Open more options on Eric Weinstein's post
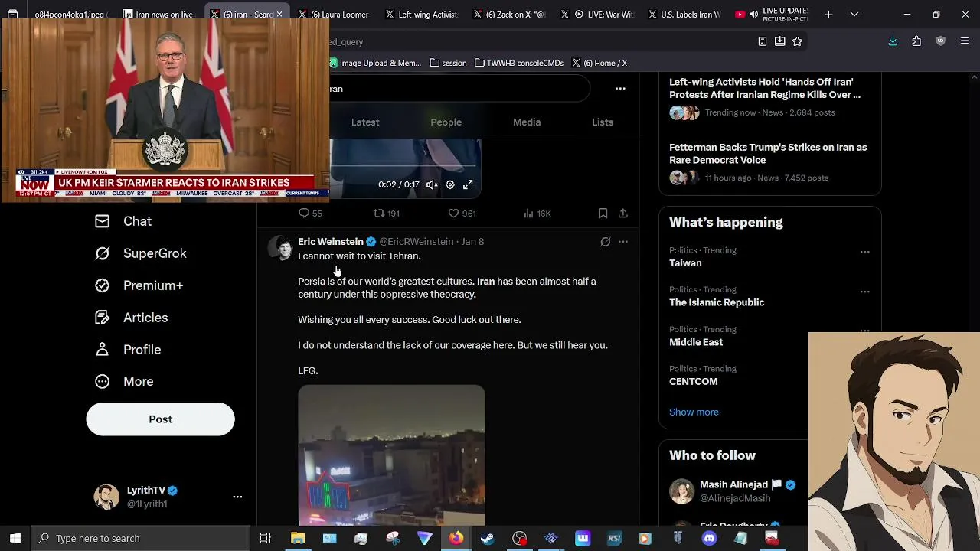Screen dimensions: 980x551 click(x=623, y=242)
